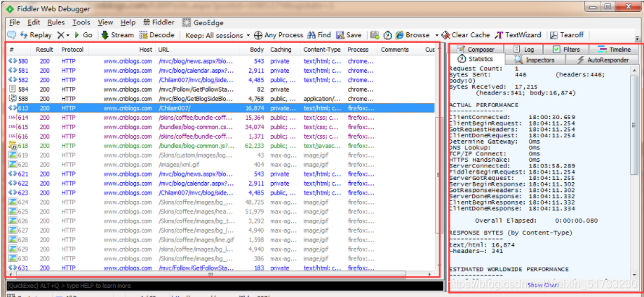Open the Keep: All sessions dropdown
Viewport: 644px width, 297px height.
coord(217,35)
